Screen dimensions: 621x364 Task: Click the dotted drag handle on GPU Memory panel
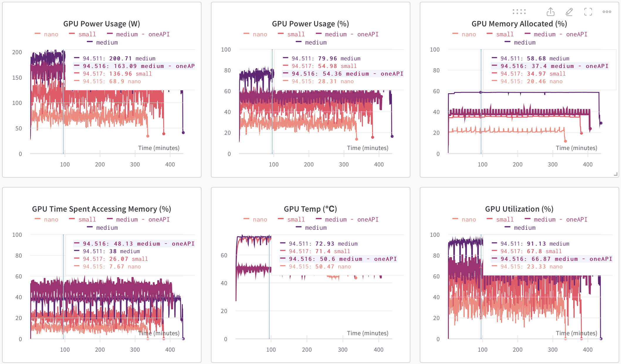point(519,12)
